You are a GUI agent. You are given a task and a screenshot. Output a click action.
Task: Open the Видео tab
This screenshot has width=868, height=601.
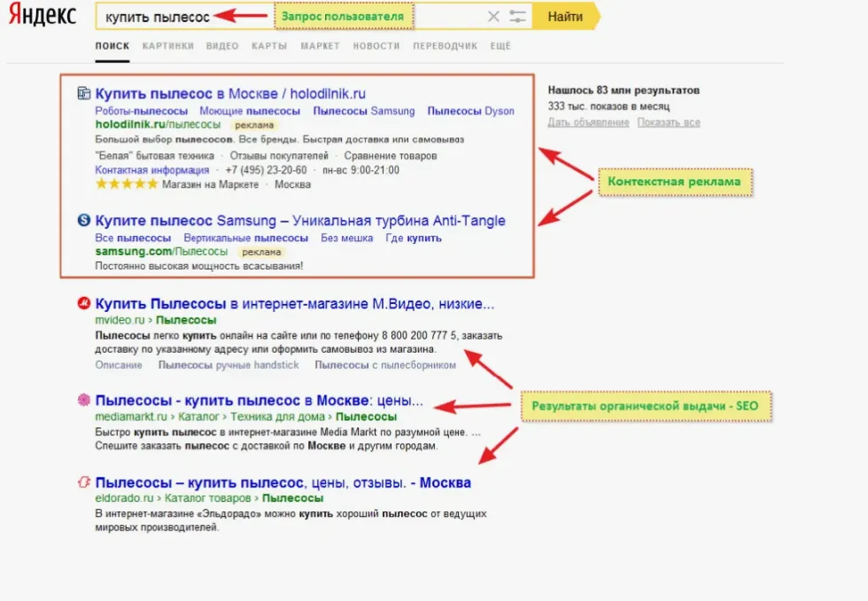click(x=221, y=46)
